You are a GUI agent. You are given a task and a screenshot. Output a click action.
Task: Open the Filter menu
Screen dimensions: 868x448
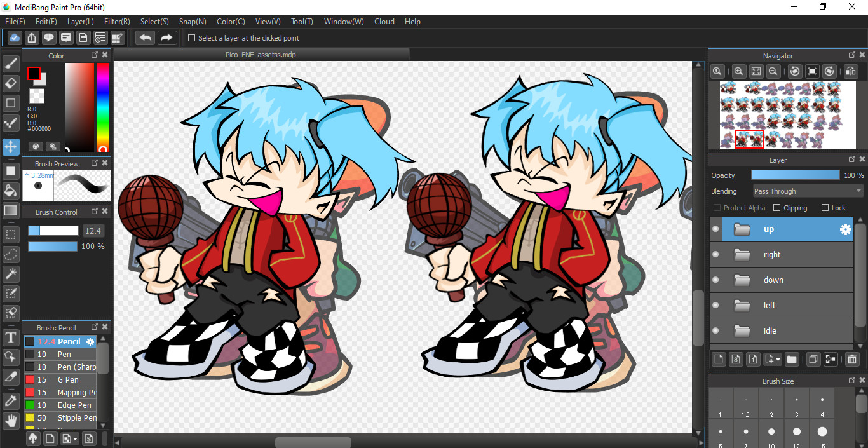coord(117,22)
